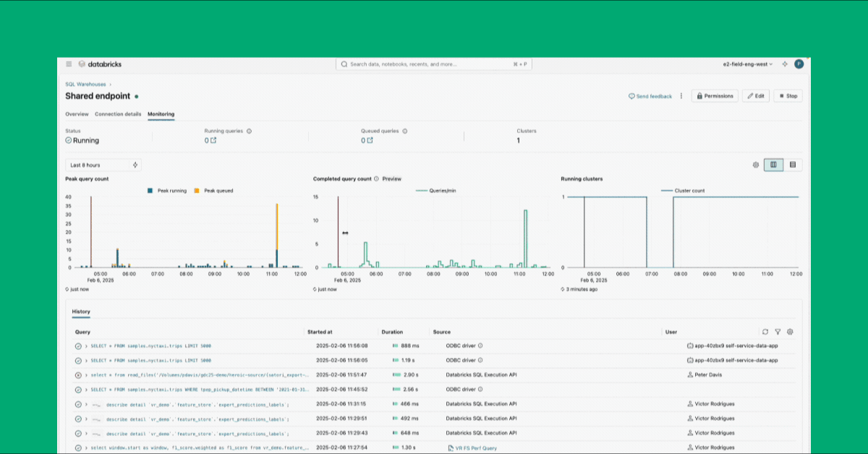Switch to the Overview tab

pyautogui.click(x=77, y=114)
